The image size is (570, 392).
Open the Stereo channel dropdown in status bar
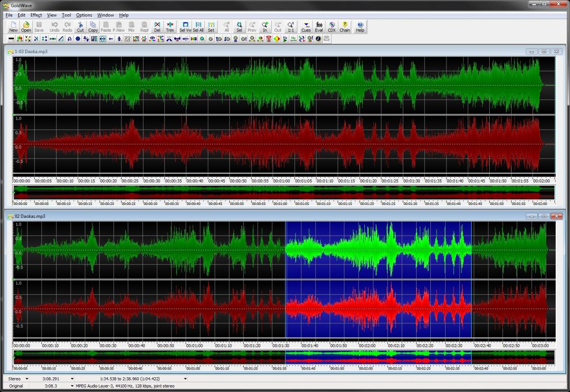click(x=27, y=379)
